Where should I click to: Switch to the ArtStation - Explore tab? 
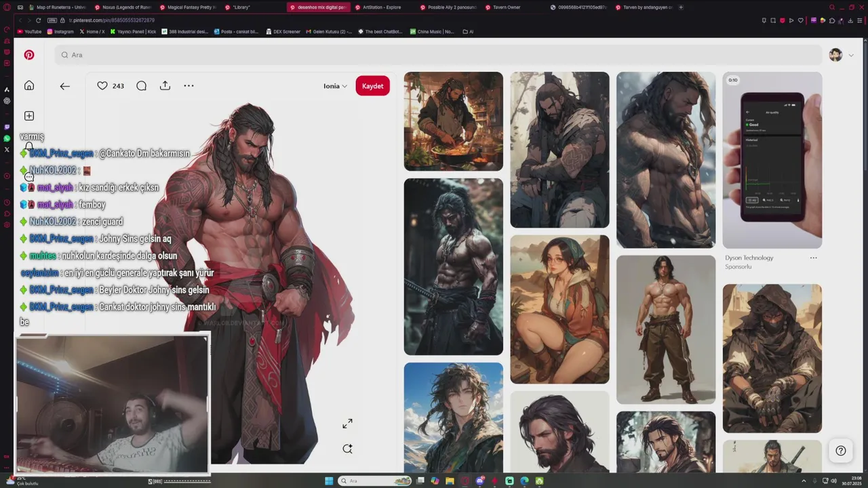(x=383, y=7)
